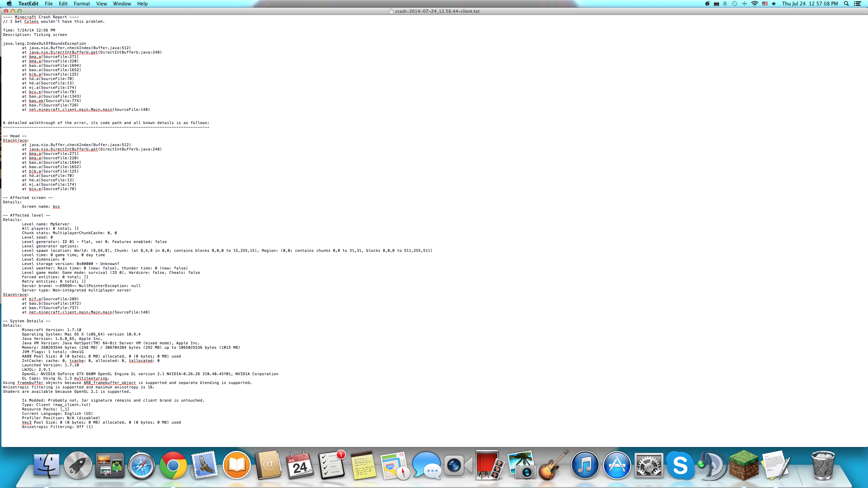Open the Trash in the Dock
Viewport: 868px width, 488px height.
(823, 466)
